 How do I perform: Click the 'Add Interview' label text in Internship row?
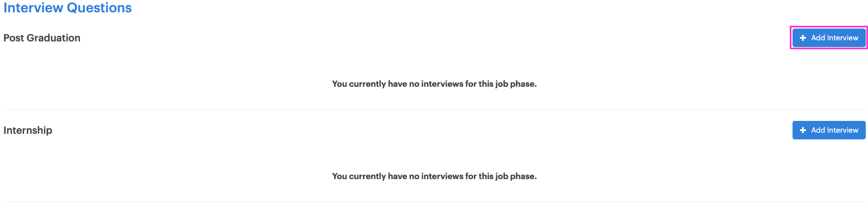[x=834, y=130]
